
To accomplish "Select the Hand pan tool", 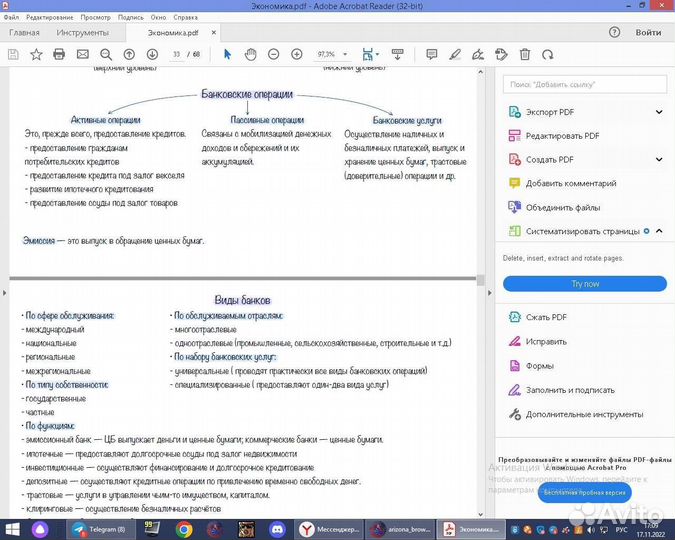I will tap(250, 54).
